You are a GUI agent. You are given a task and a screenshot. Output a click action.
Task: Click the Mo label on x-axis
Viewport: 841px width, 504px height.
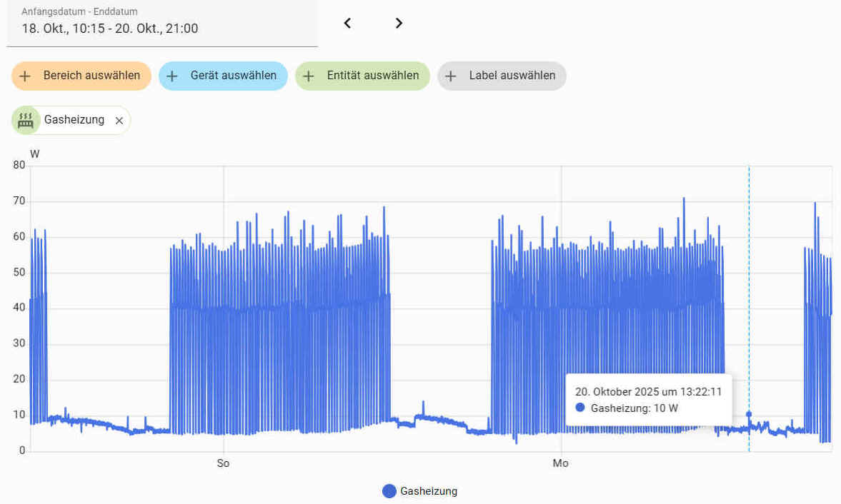(561, 464)
